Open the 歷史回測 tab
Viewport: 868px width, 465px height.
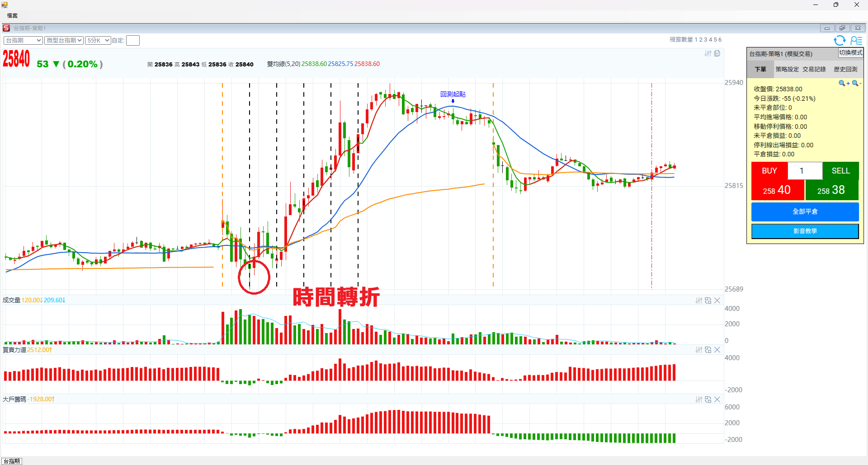845,69
